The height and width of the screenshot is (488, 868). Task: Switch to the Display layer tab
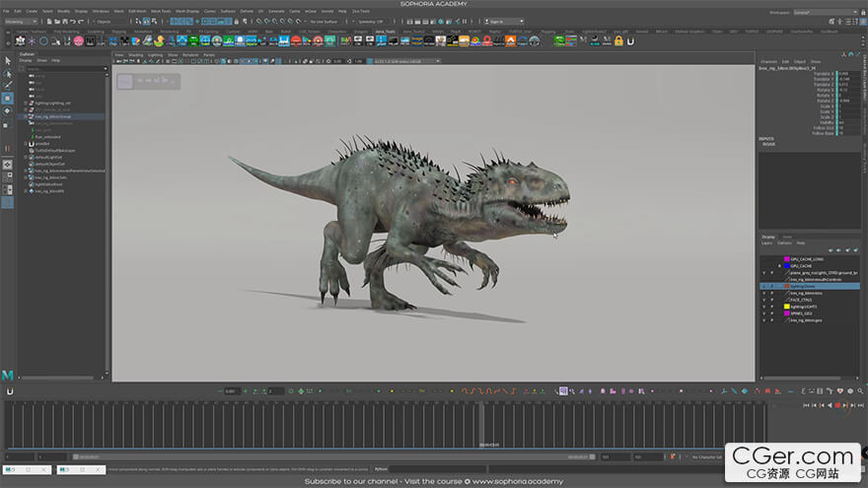768,237
